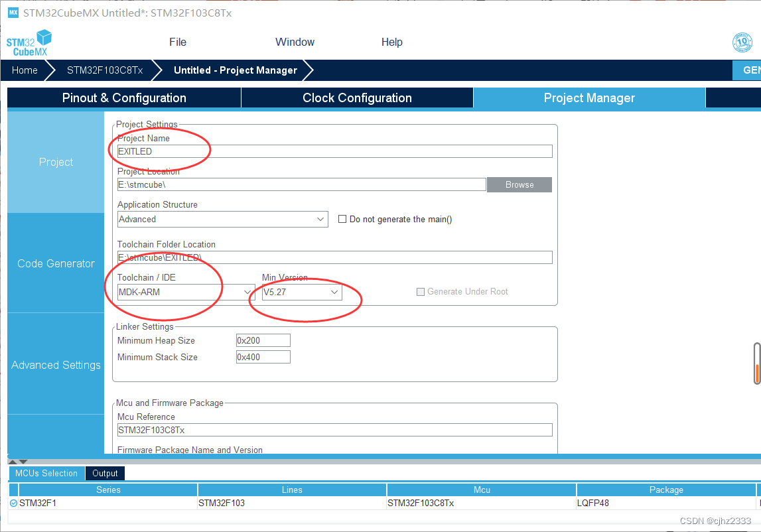The image size is (761, 532).
Task: Click the Project Location input field
Action: pyautogui.click(x=301, y=184)
